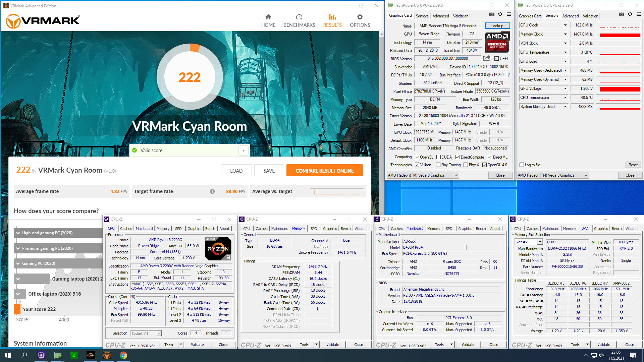
Task: Open Windows taskbar search
Action: click(x=24, y=355)
